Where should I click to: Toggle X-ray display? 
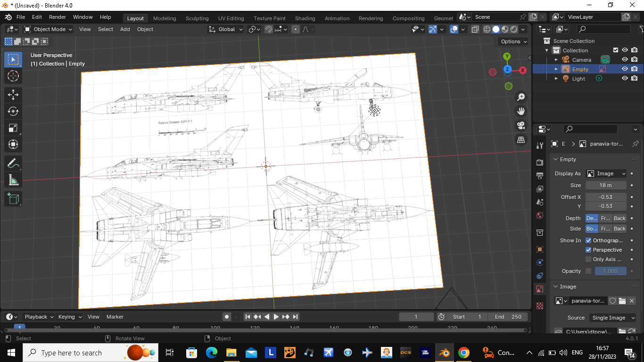[x=475, y=29]
